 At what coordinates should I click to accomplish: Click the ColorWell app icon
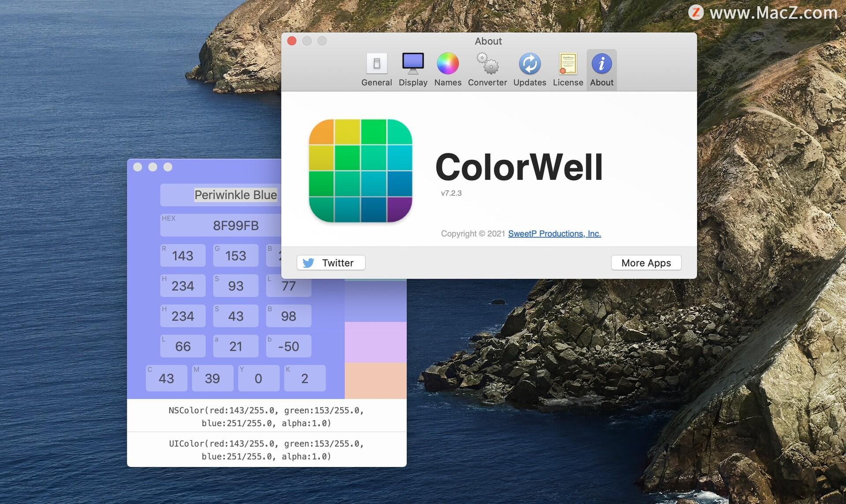[360, 170]
